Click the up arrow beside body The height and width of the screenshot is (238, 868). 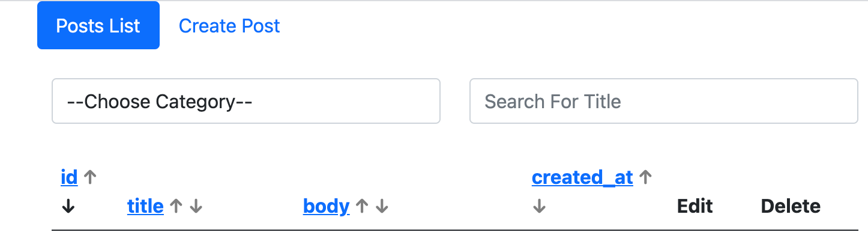361,206
